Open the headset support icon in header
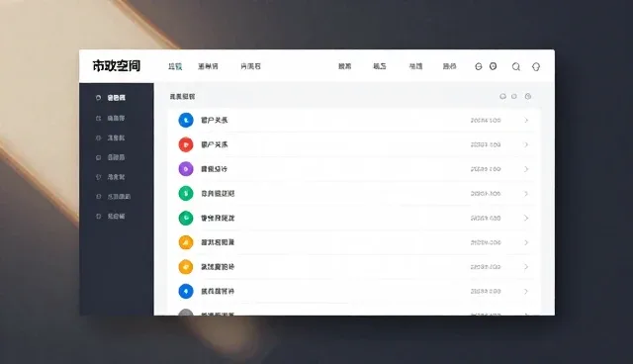The width and height of the screenshot is (633, 364). tap(536, 66)
